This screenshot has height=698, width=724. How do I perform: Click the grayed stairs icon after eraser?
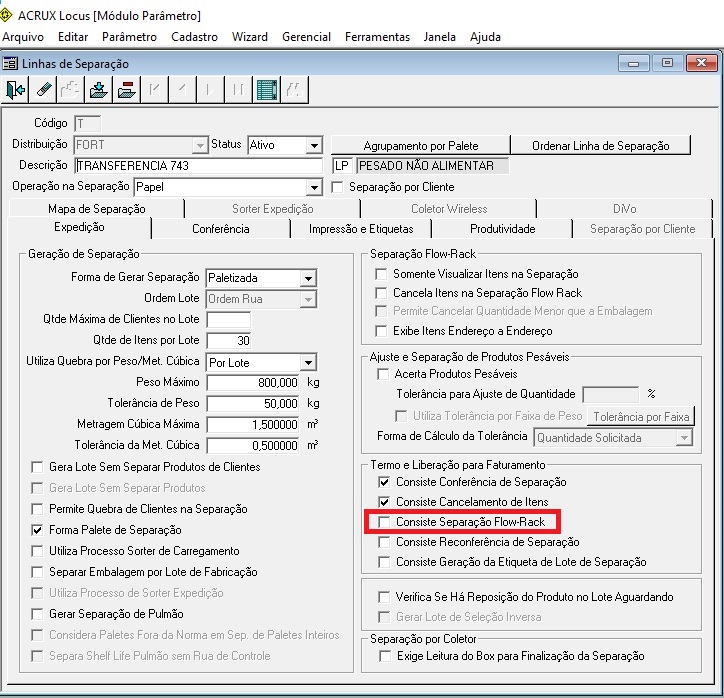tap(70, 90)
